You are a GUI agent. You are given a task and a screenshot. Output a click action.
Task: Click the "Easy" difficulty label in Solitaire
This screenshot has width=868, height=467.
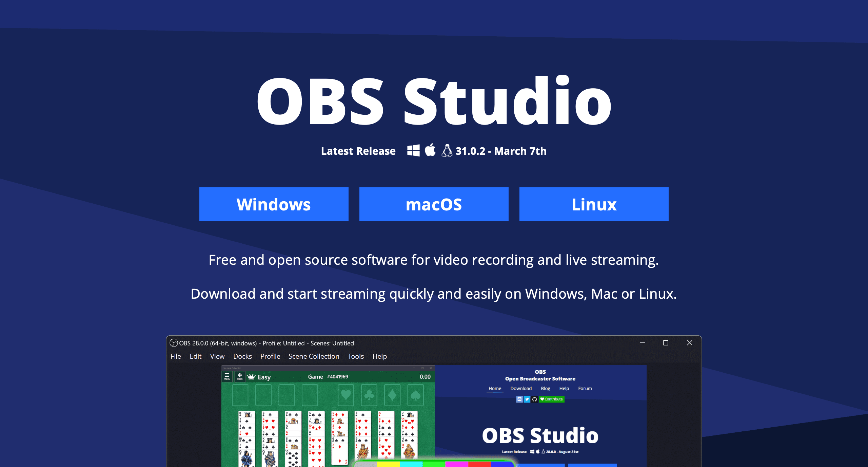pyautogui.click(x=264, y=377)
